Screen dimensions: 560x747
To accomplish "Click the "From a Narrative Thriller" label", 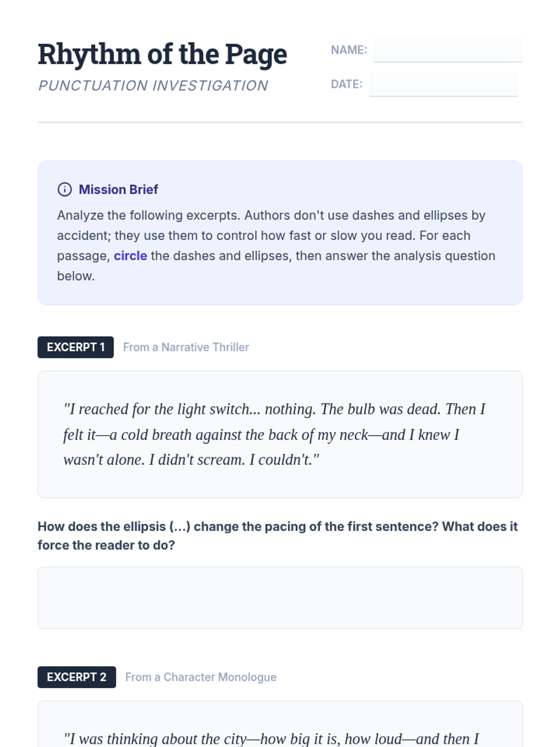I will coord(186,347).
